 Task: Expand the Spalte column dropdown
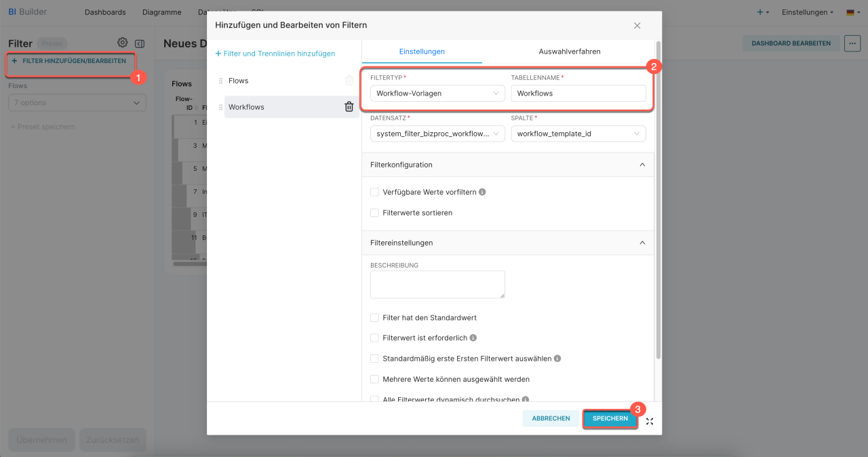click(x=578, y=134)
